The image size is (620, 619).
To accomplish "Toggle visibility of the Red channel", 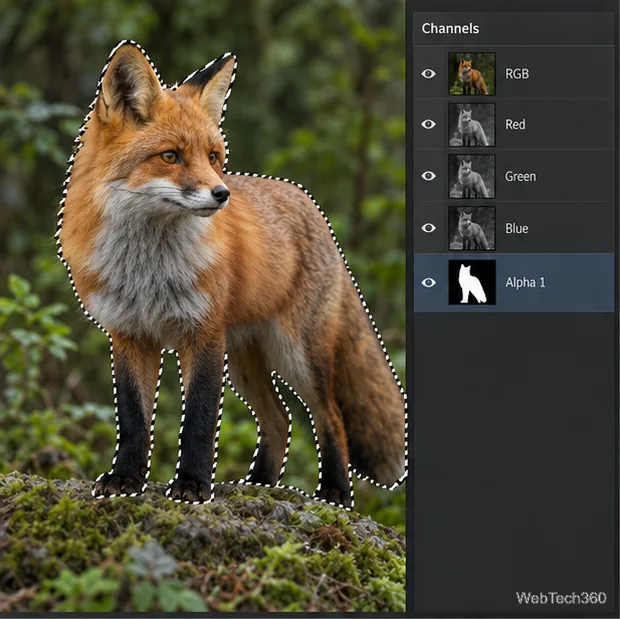I will 428,124.
